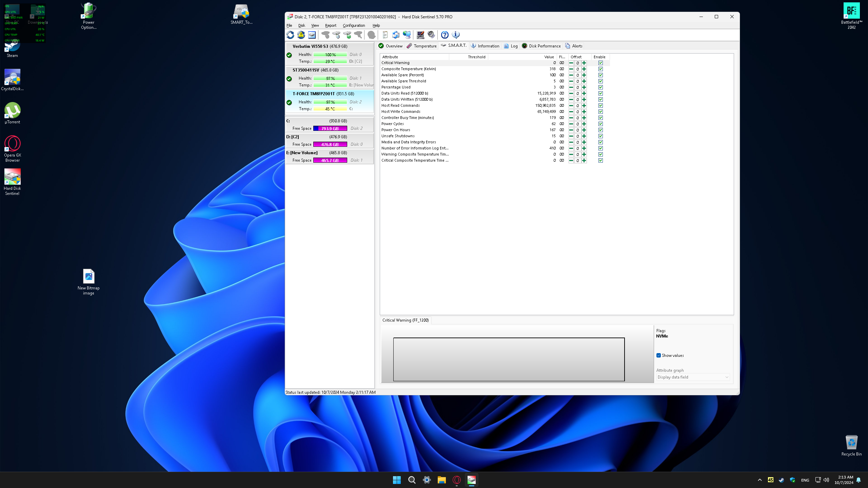Click the yellow 45 temperature tray icon
This screenshot has height=488, width=868.
pos(770,480)
